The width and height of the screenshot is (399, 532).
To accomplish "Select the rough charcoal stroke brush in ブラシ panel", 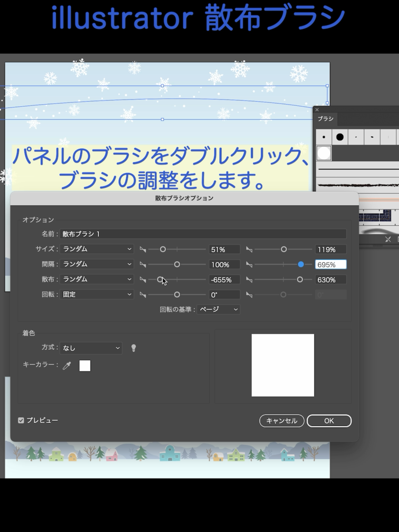I will [x=358, y=185].
